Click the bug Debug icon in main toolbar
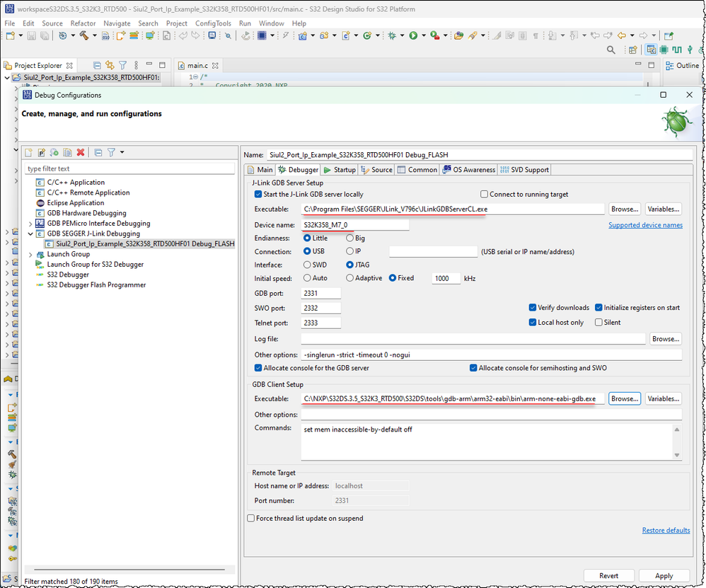 coord(392,35)
